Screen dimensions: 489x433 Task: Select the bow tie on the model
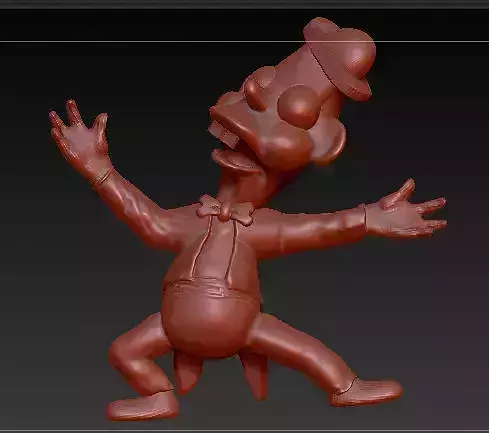coord(225,210)
